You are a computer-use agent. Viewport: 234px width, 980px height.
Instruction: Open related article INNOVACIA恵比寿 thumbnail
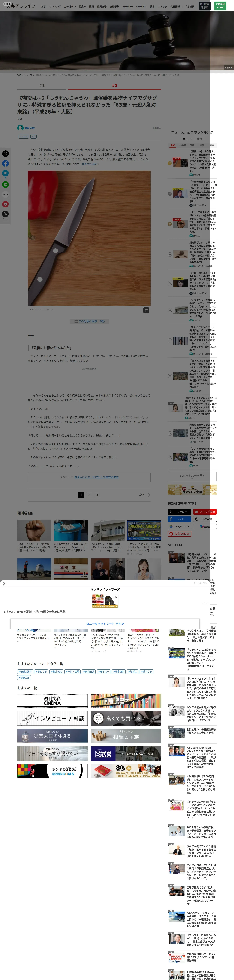[x=144, y=530]
